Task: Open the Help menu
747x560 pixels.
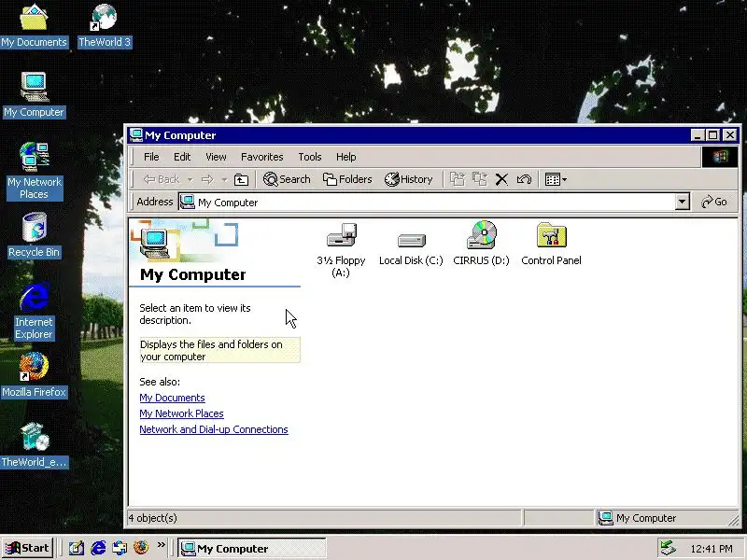Action: tap(345, 157)
